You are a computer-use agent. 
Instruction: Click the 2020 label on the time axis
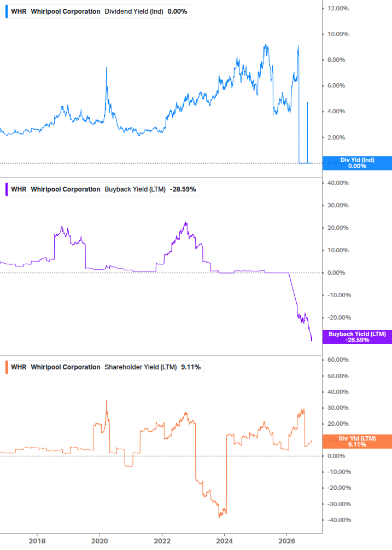(100, 541)
